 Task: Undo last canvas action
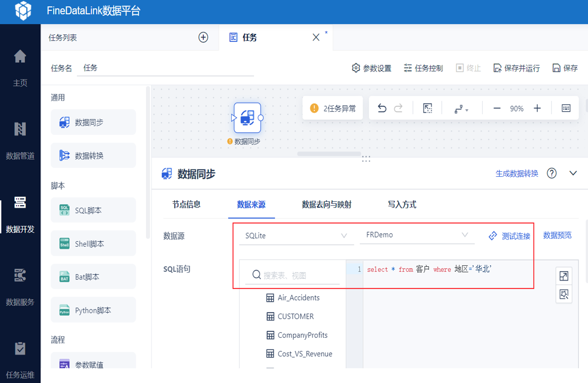pos(382,108)
